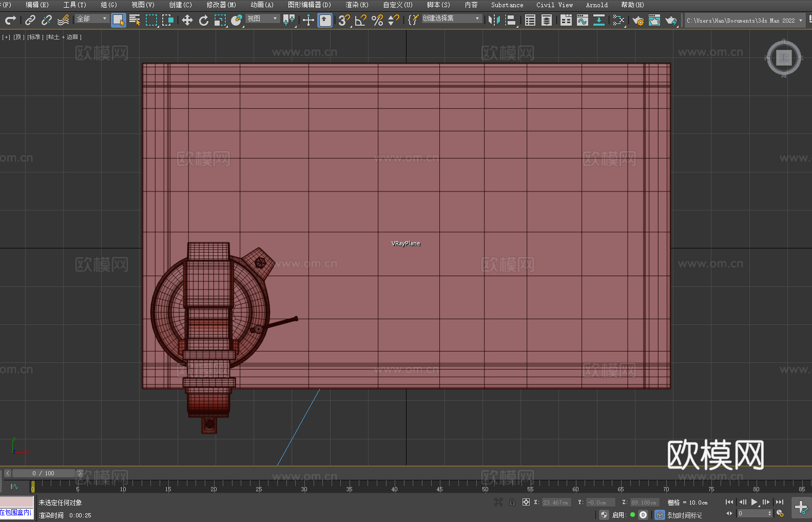Click the Select and Manipulate icon

click(308, 20)
